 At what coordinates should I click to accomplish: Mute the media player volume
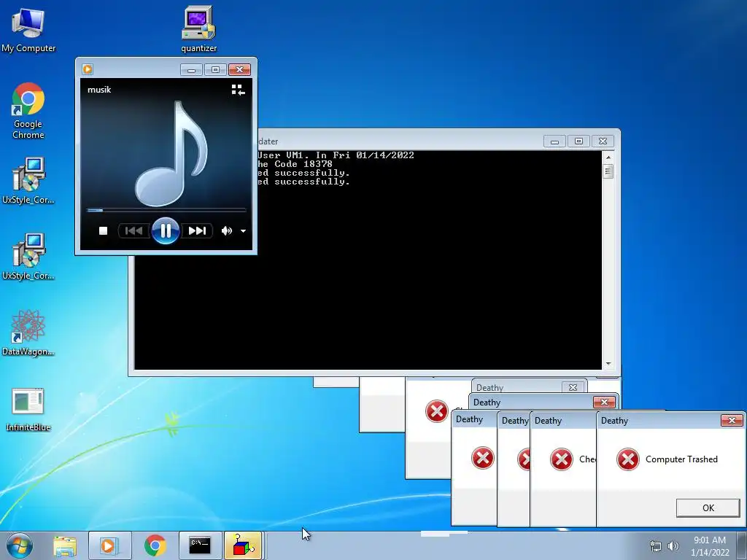226,231
